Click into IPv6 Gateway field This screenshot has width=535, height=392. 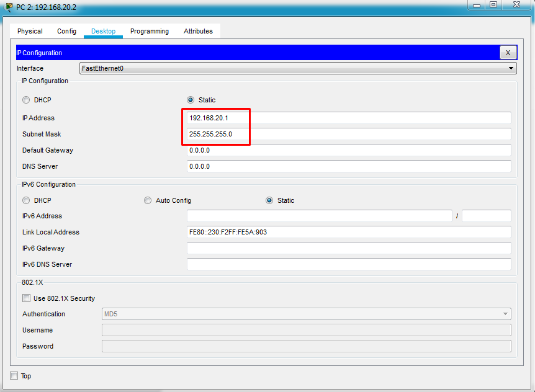[x=349, y=248]
